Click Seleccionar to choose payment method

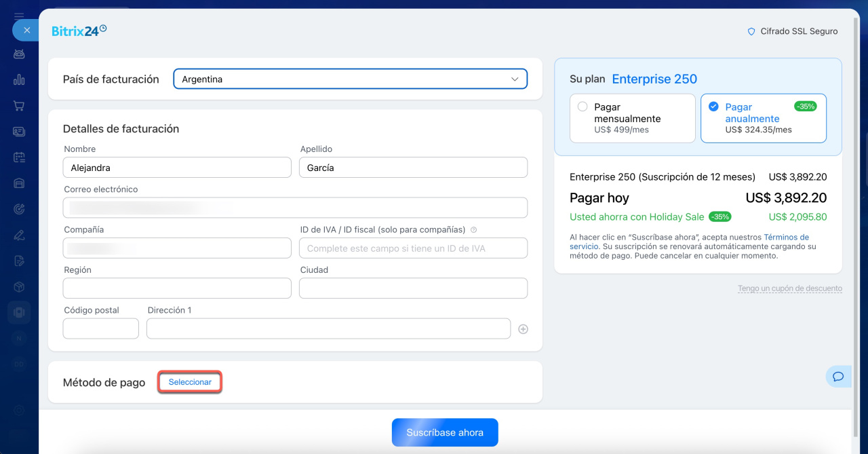tap(190, 382)
